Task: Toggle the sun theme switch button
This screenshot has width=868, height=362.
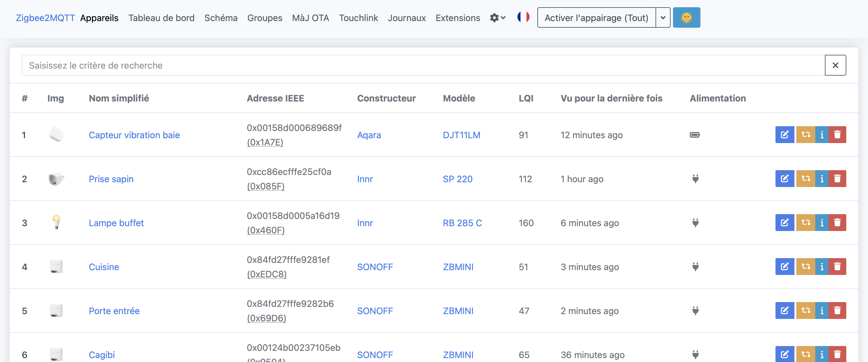Action: pos(686,17)
